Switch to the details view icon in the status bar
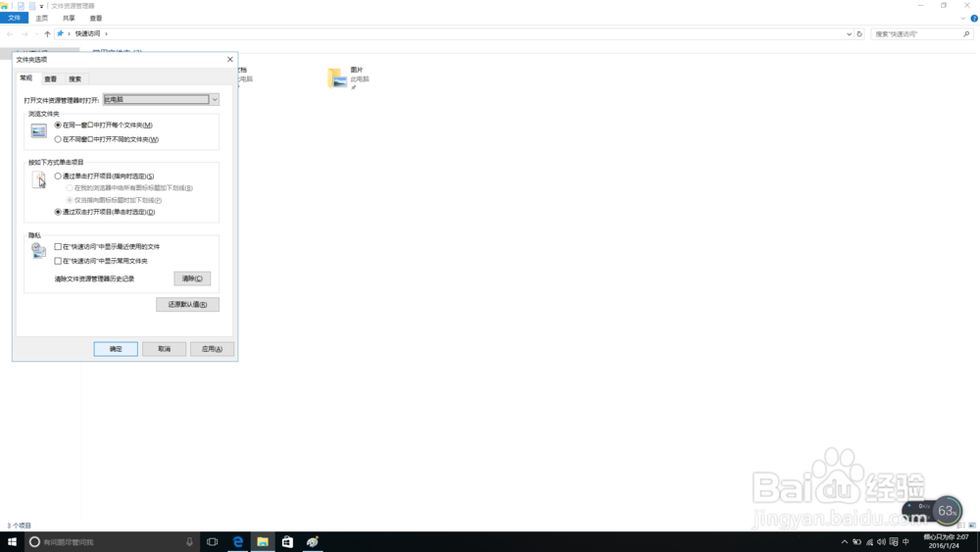980x552 pixels. 961,526
